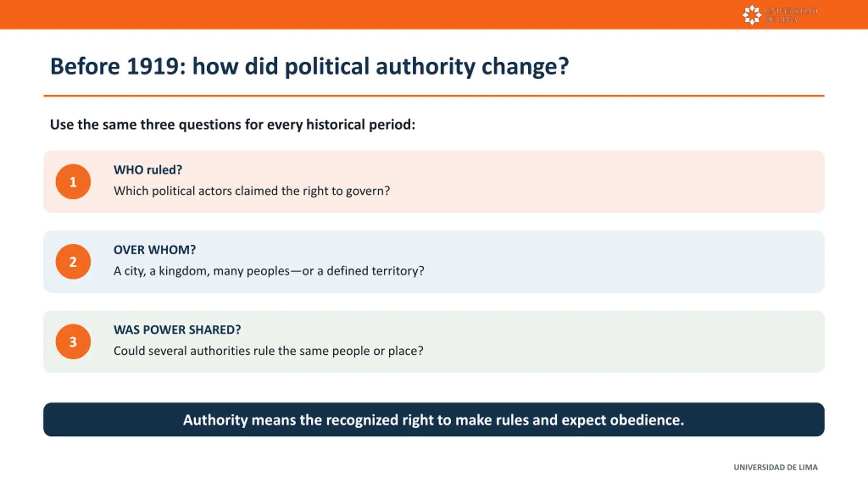Select the orange number 1 circle

click(73, 182)
